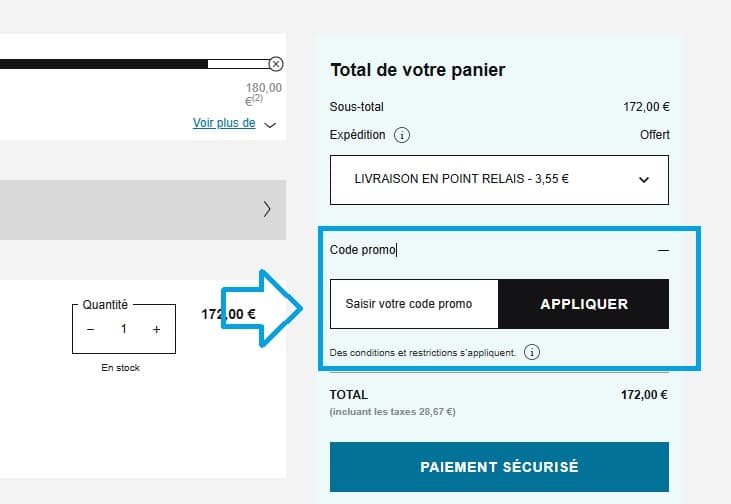Click info icon beside promo conditions text
The image size is (731, 504).
pos(532,352)
